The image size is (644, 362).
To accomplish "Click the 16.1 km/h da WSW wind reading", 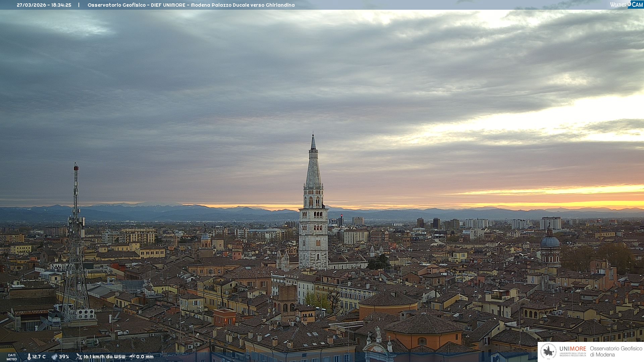I will click(x=104, y=357).
